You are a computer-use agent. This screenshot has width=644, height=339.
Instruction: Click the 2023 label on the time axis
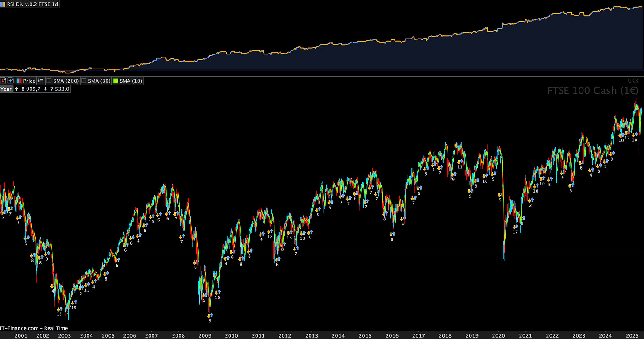(579, 335)
